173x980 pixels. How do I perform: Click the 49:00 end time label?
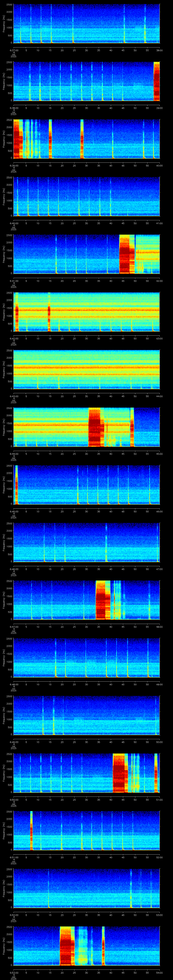(x=159, y=684)
